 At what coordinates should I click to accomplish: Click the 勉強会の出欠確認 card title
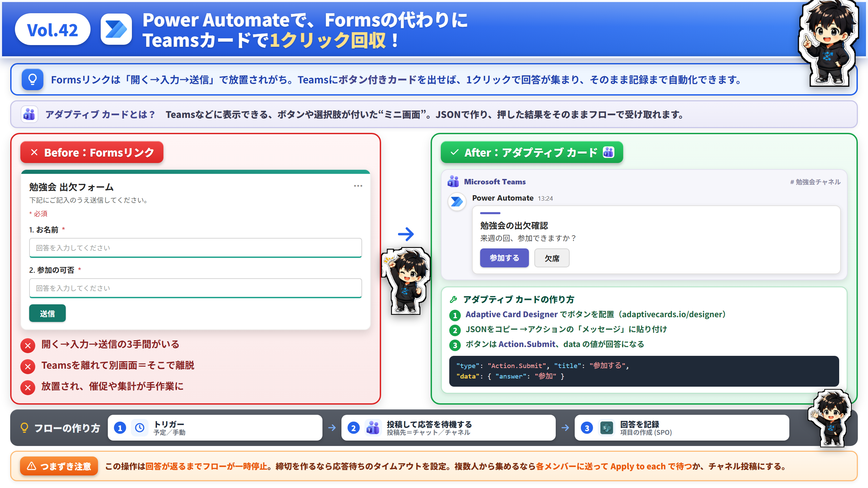[514, 225]
